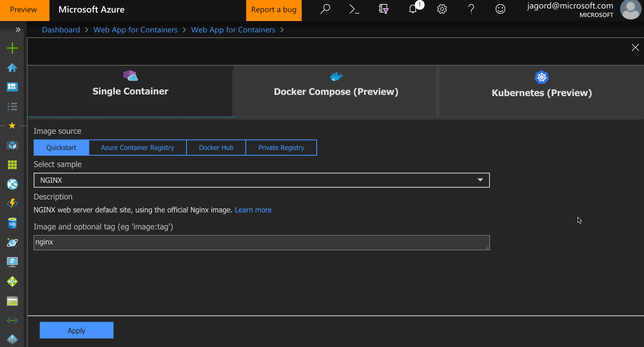Focus the image and tag input containing nginx

coord(262,242)
